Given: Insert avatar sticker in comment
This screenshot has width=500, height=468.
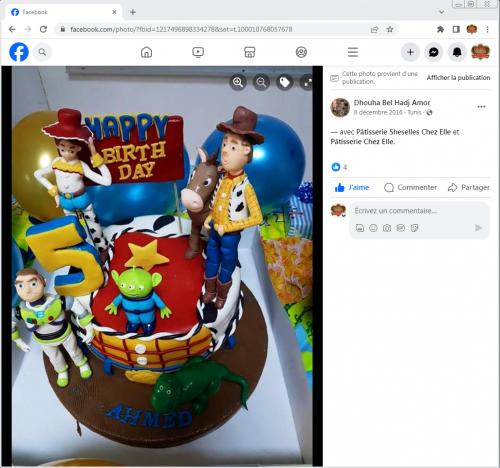Looking at the screenshot, I should tap(360, 228).
